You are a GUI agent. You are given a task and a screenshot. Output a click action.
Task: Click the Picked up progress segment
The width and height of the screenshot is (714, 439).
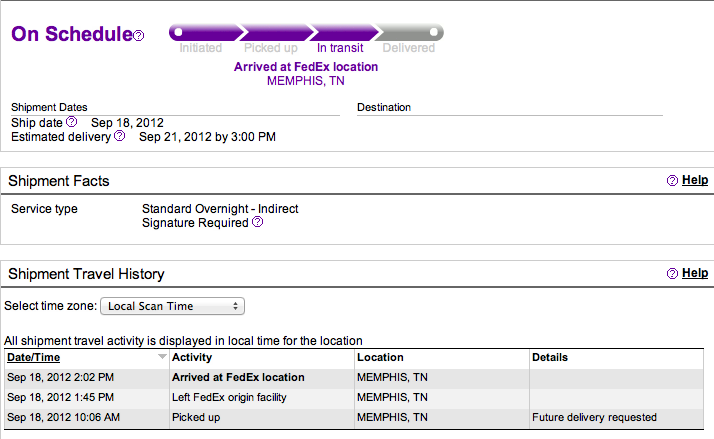(x=277, y=33)
